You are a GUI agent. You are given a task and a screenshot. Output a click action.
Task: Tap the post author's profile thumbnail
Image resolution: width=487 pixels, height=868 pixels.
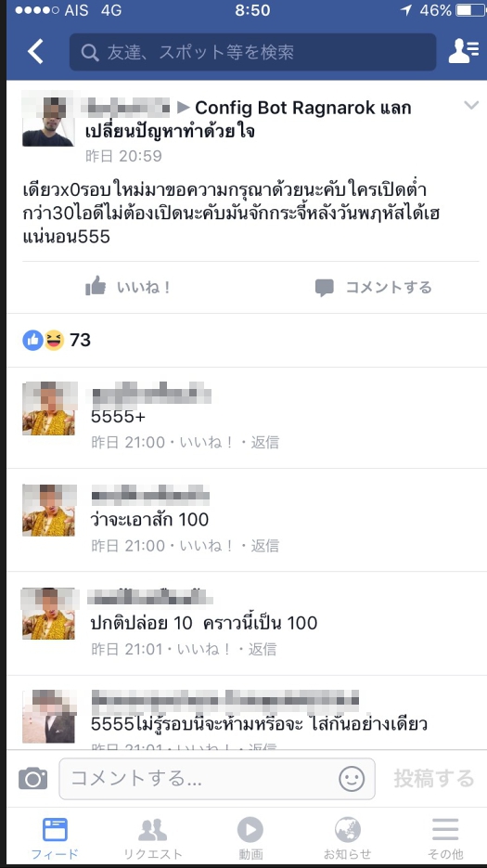48,120
